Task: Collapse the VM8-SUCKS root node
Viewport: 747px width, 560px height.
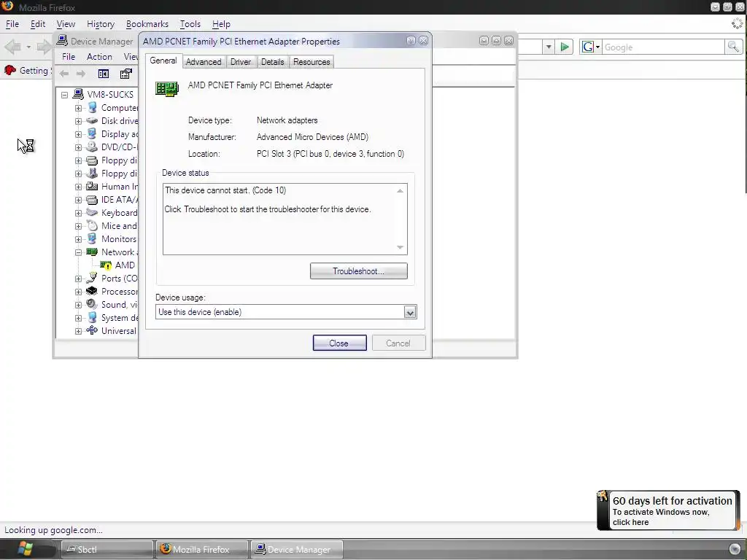Action: tap(64, 95)
